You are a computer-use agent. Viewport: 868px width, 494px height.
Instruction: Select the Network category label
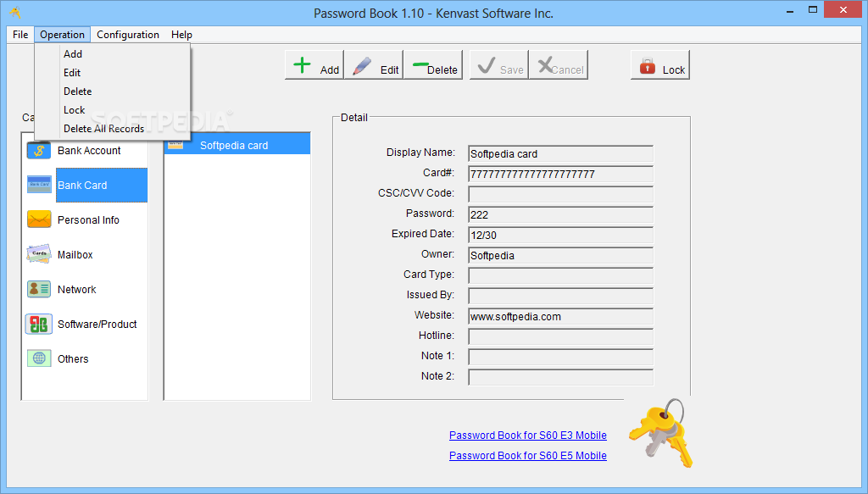77,289
